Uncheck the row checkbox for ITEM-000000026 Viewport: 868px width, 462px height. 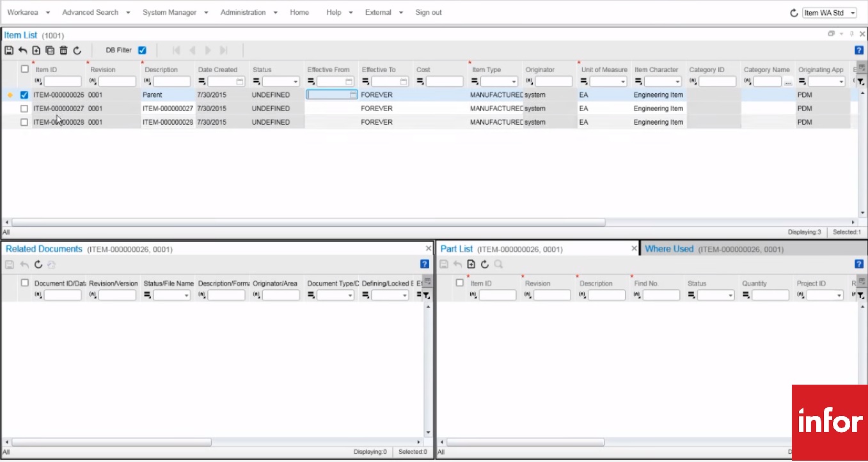coord(24,95)
